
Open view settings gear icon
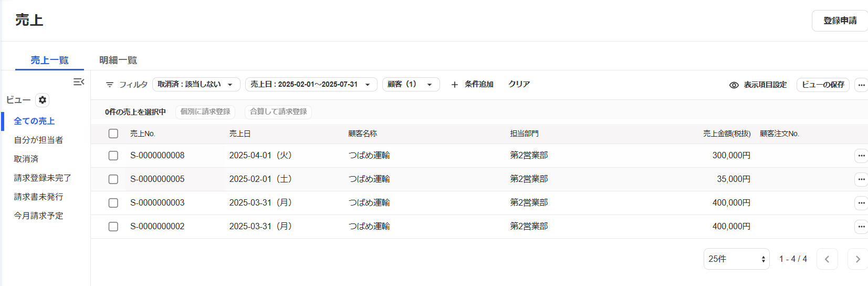point(43,100)
